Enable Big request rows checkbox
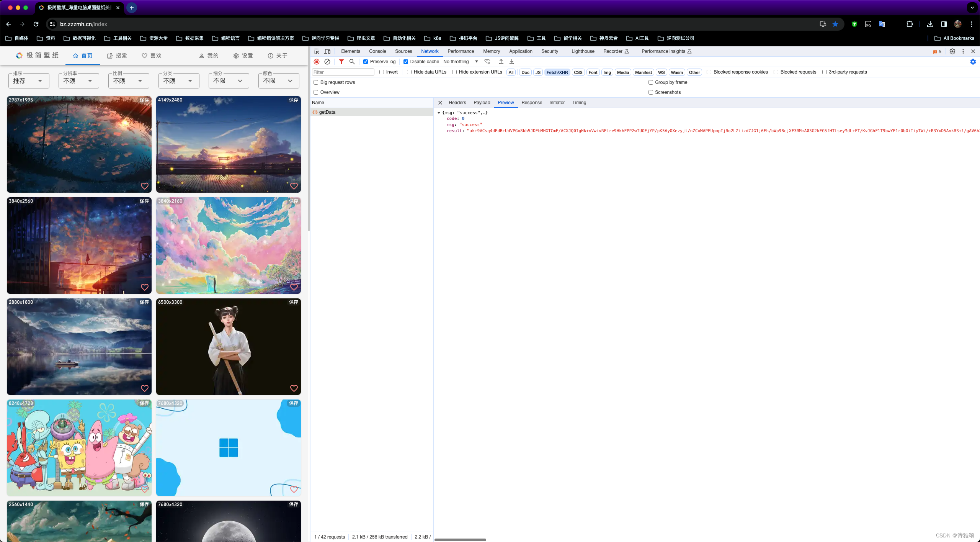This screenshot has height=542, width=980. click(x=316, y=82)
